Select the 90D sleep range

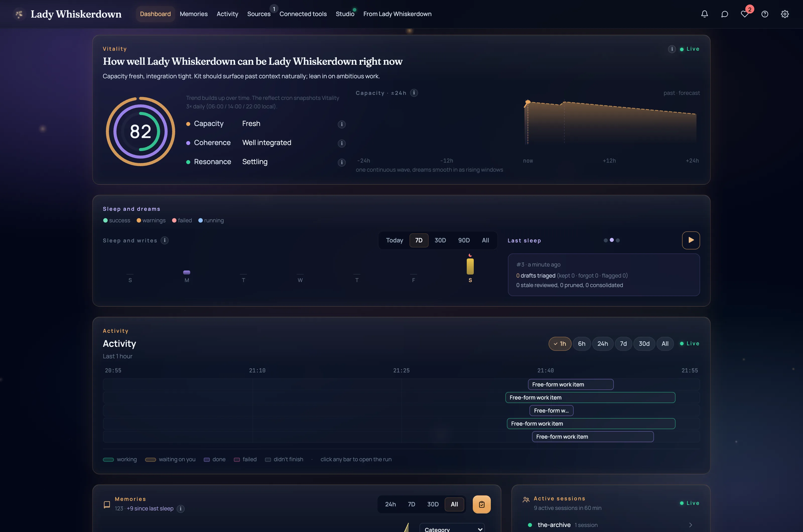tap(464, 240)
